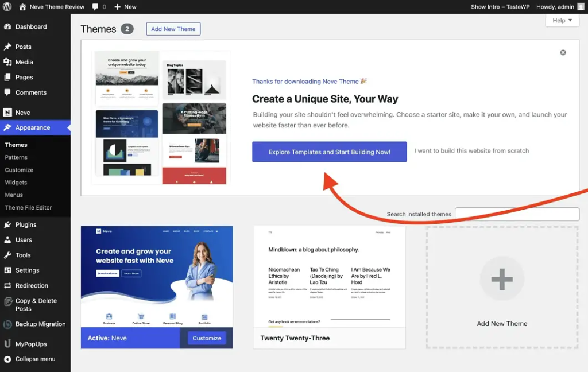This screenshot has width=588, height=372.
Task: Expand the Help dropdown tab
Action: pyautogui.click(x=562, y=20)
